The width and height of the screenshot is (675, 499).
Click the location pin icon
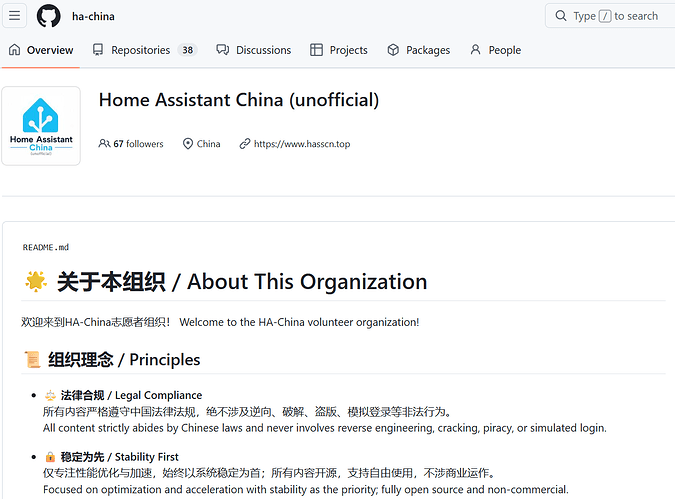pos(188,144)
